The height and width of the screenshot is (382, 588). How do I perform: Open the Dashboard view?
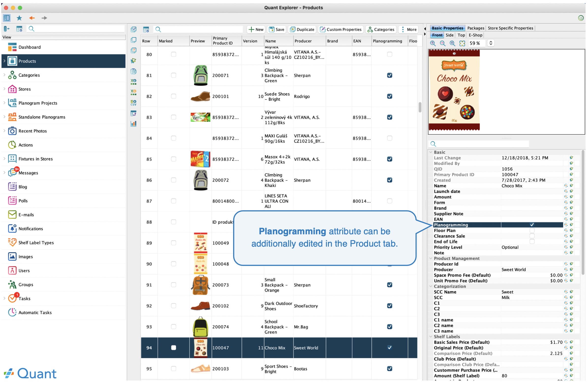pyautogui.click(x=30, y=47)
